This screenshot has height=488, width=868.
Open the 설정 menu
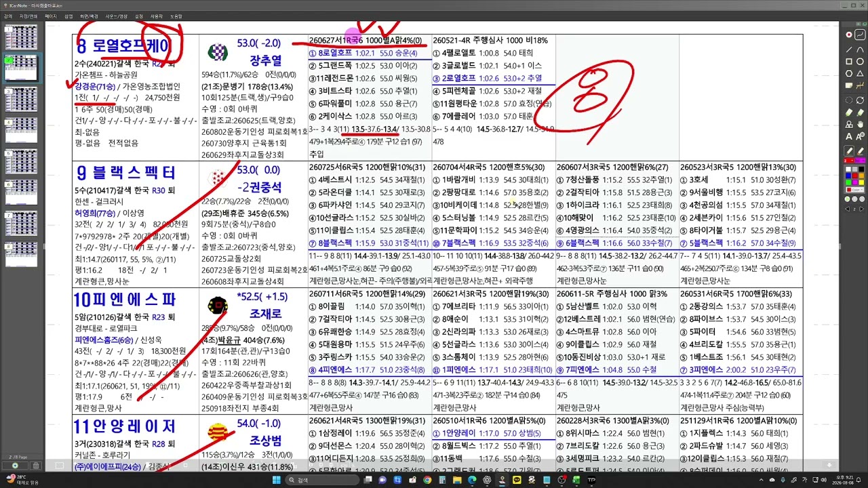pyautogui.click(x=139, y=15)
